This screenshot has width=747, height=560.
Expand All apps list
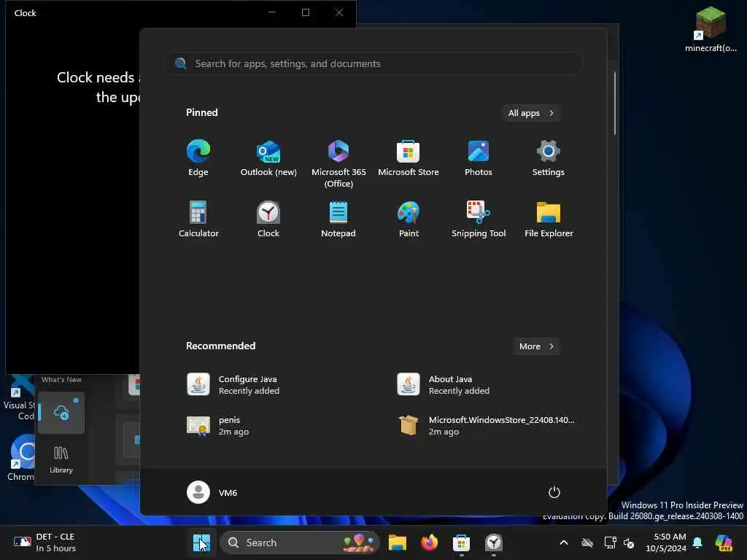(530, 113)
